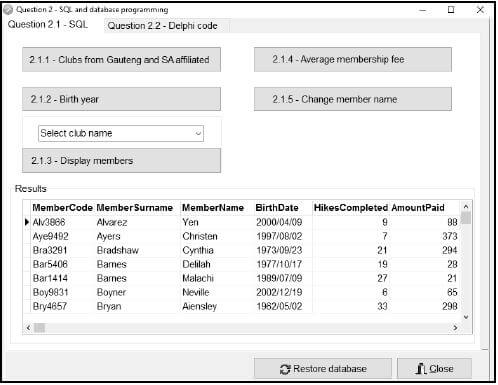The width and height of the screenshot is (498, 385).
Task: Click 2.1.3 - Display members button
Action: tap(121, 161)
